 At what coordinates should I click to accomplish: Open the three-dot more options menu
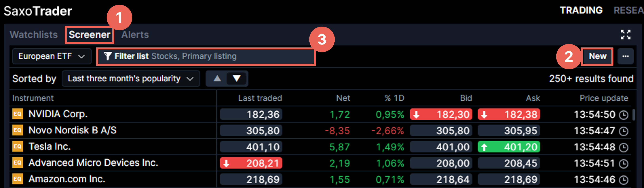pos(625,56)
